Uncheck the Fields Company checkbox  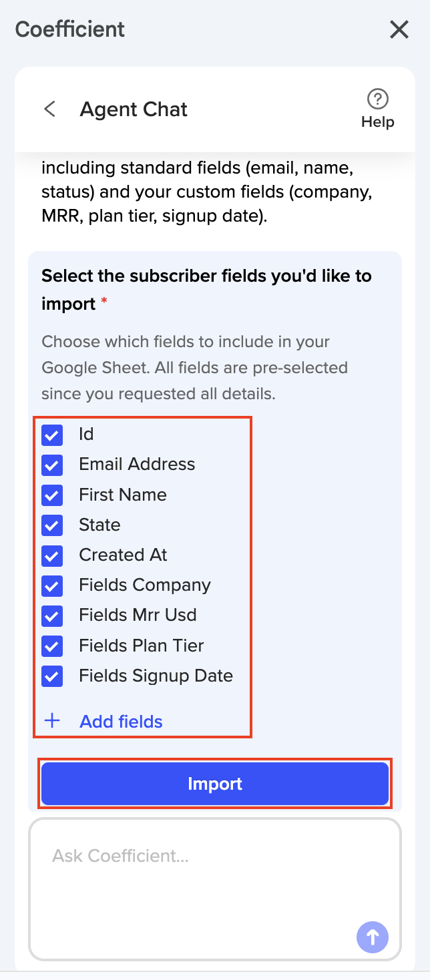tap(52, 586)
